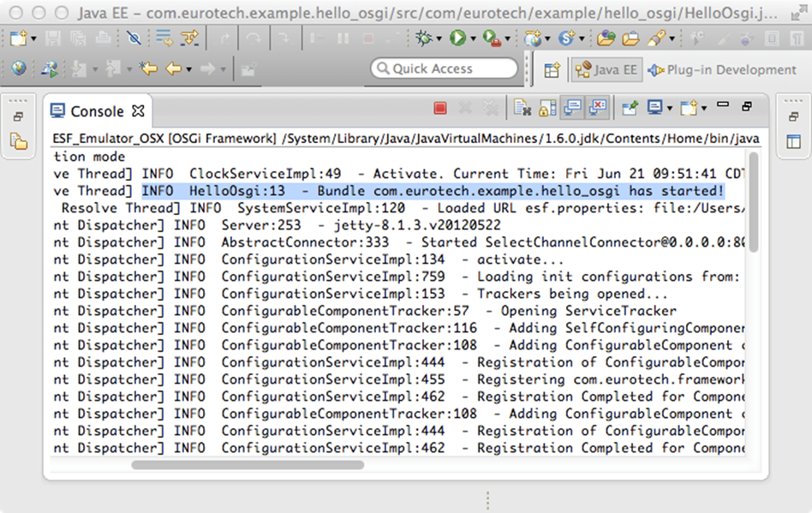Click the ConfigurableComponentTracker:57 log line
The height and width of the screenshot is (513, 812).
tap(365, 311)
